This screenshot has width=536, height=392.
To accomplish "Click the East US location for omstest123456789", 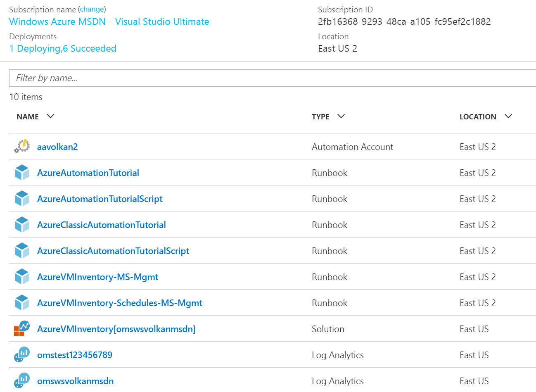I will click(474, 355).
